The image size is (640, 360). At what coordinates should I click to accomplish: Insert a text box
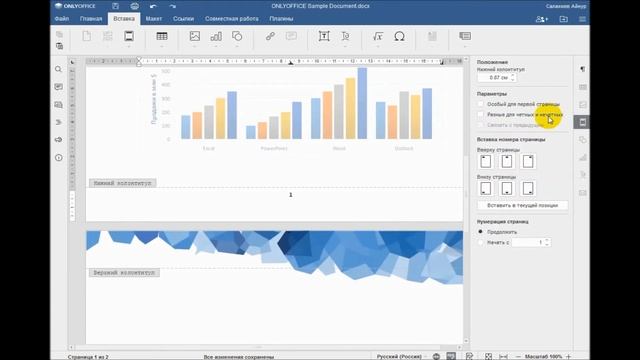click(x=324, y=36)
